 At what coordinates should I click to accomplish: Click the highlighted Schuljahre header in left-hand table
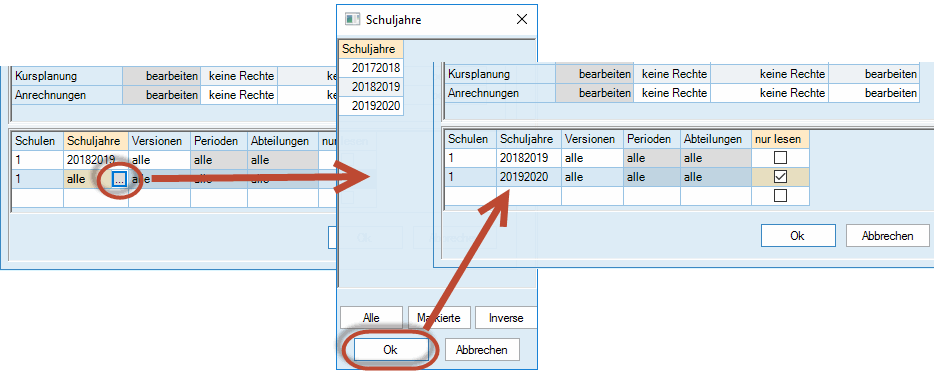[x=96, y=141]
